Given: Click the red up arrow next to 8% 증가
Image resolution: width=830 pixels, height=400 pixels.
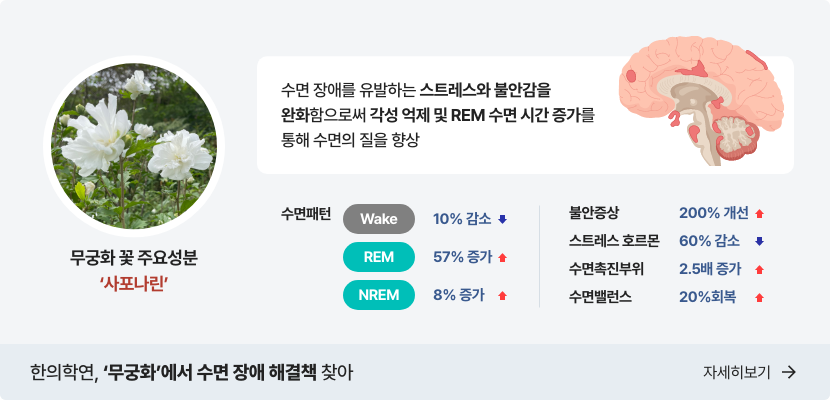Looking at the screenshot, I should pos(502,296).
